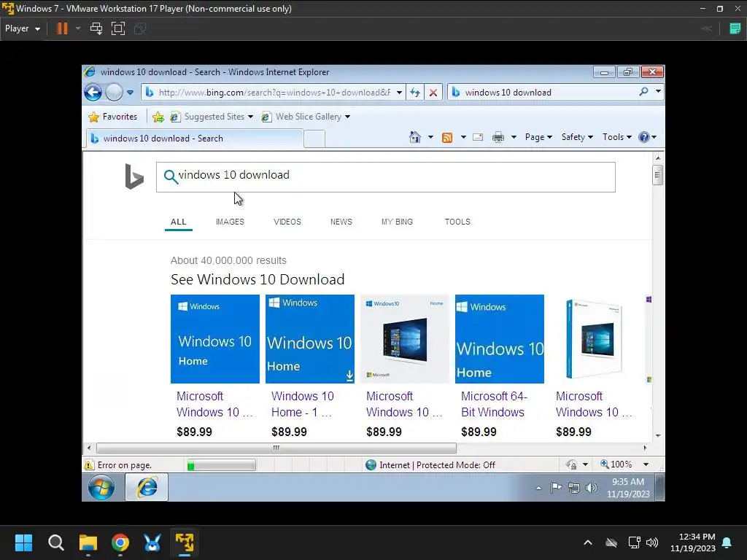Click the magnifier search icon in IE search box
The width and height of the screenshot is (747, 560).
coord(643,91)
